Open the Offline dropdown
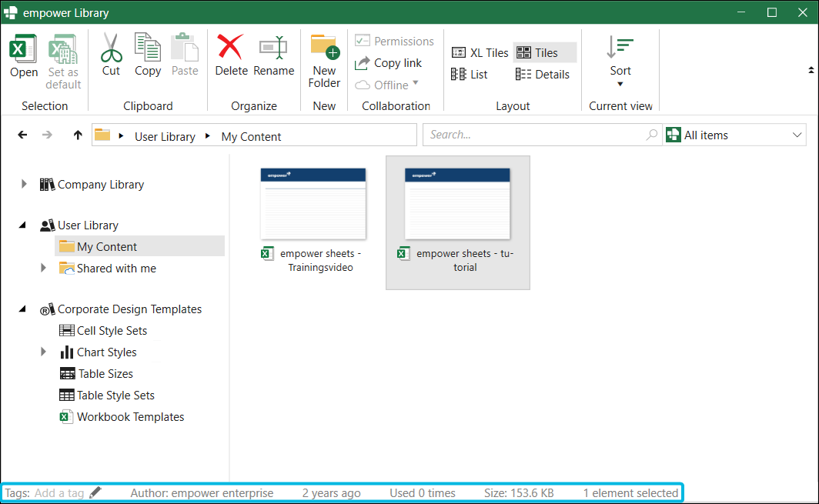This screenshot has height=504, width=819. [x=387, y=85]
